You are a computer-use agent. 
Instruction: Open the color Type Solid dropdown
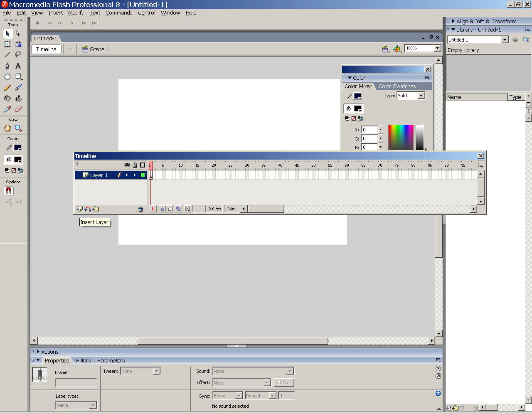point(421,96)
